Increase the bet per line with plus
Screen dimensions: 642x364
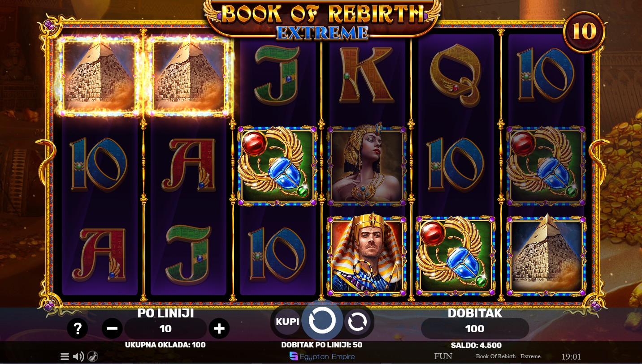[x=219, y=329]
